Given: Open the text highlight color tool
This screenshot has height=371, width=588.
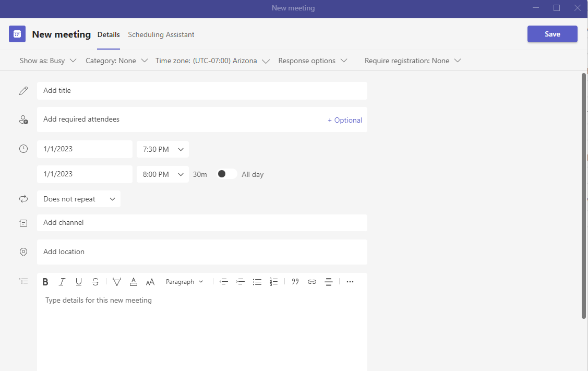Looking at the screenshot, I should tap(117, 282).
